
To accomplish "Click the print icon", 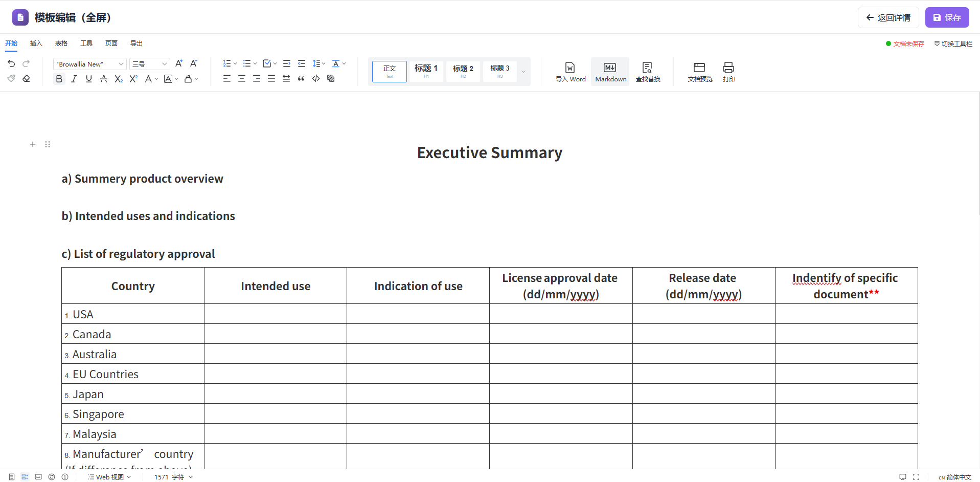I will [x=728, y=72].
